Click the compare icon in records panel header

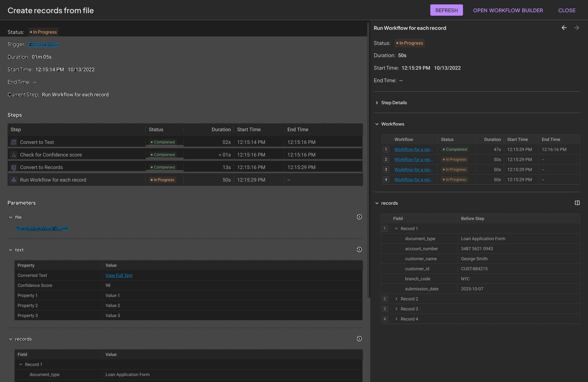click(577, 203)
